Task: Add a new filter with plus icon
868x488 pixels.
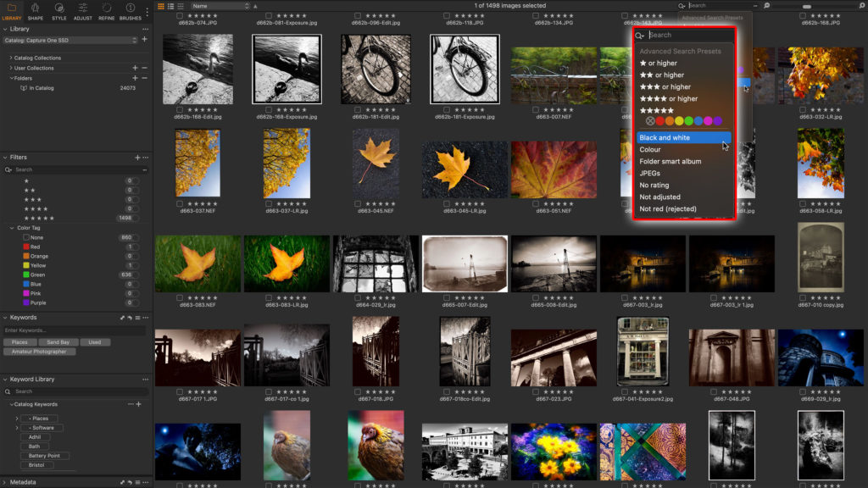Action: 137,158
